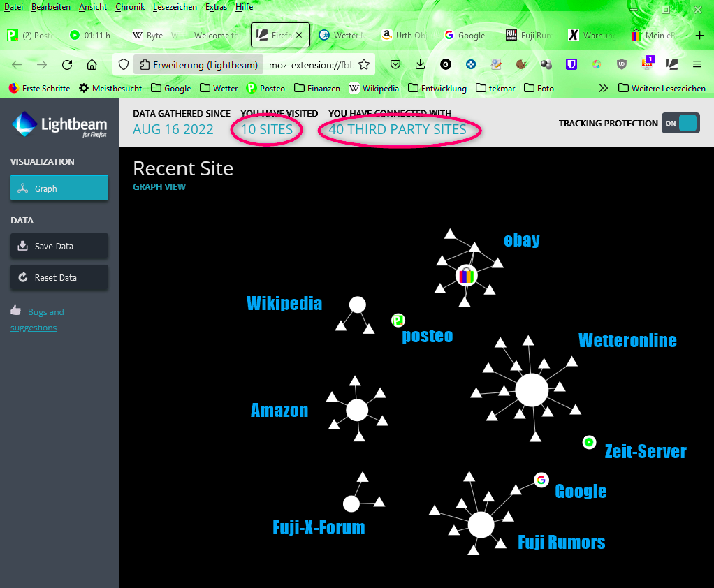Open the Downloads panel icon
Viewport: 714px width, 588px height.
420,64
